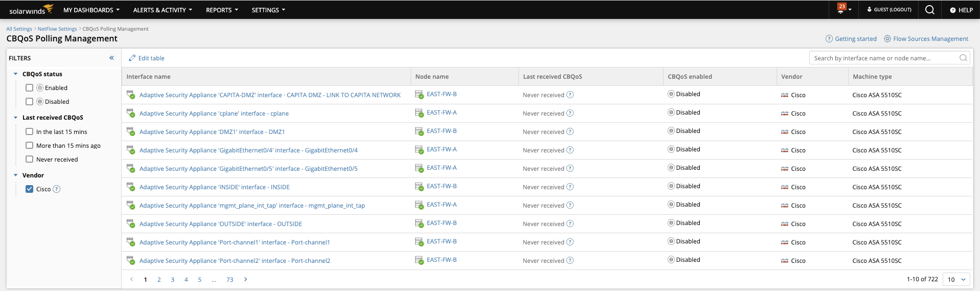Check the Disabled CBQoS status filter
The height and width of the screenshot is (291, 980).
[30, 102]
